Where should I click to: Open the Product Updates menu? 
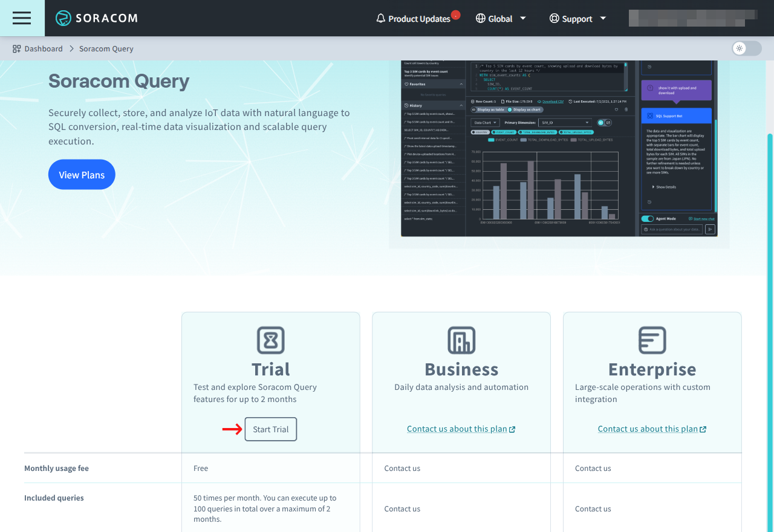click(418, 19)
